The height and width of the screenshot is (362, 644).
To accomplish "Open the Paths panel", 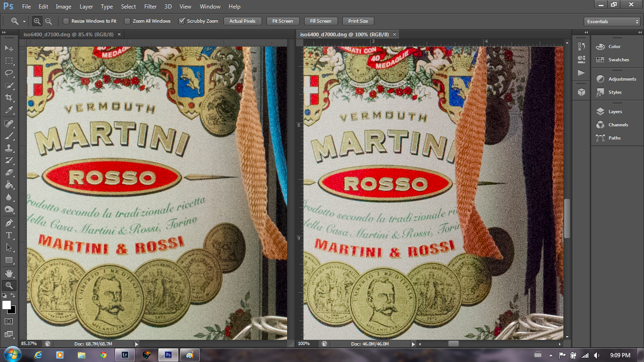I will 615,138.
